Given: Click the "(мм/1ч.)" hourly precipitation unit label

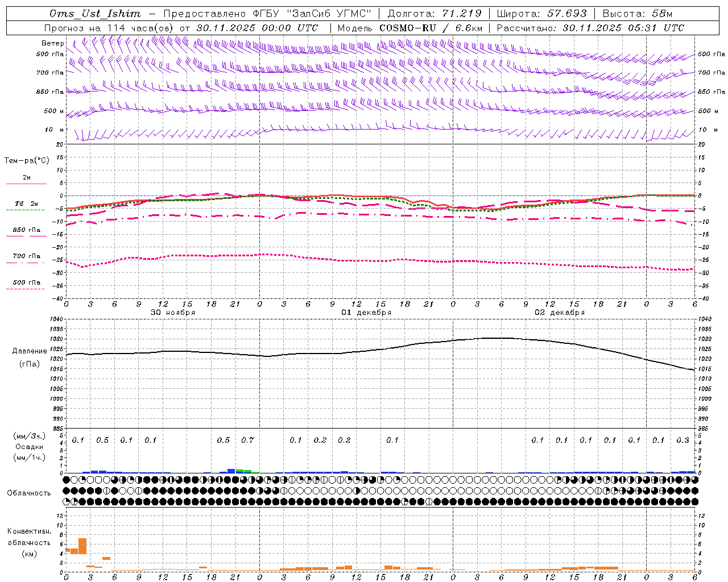Looking at the screenshot, I should [x=30, y=458].
